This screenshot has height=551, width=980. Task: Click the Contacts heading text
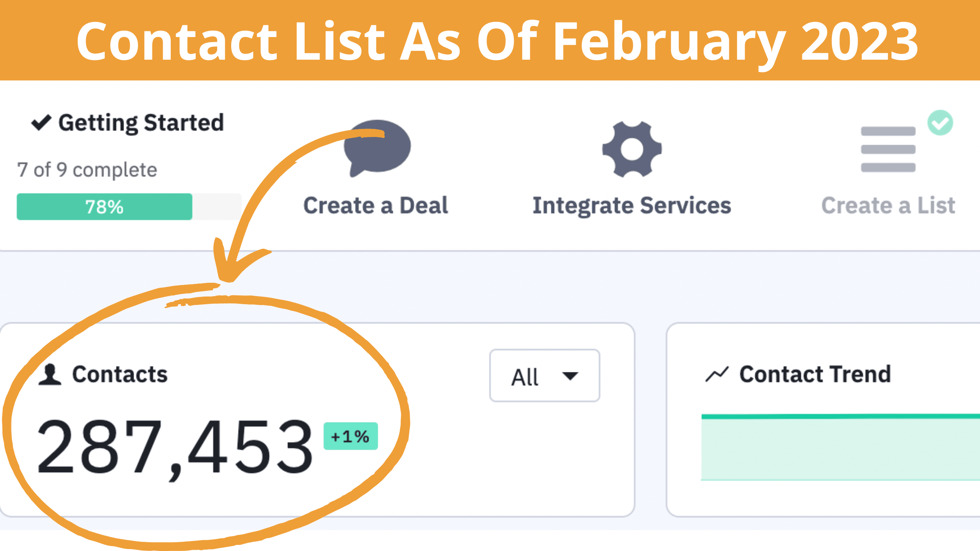(120, 374)
